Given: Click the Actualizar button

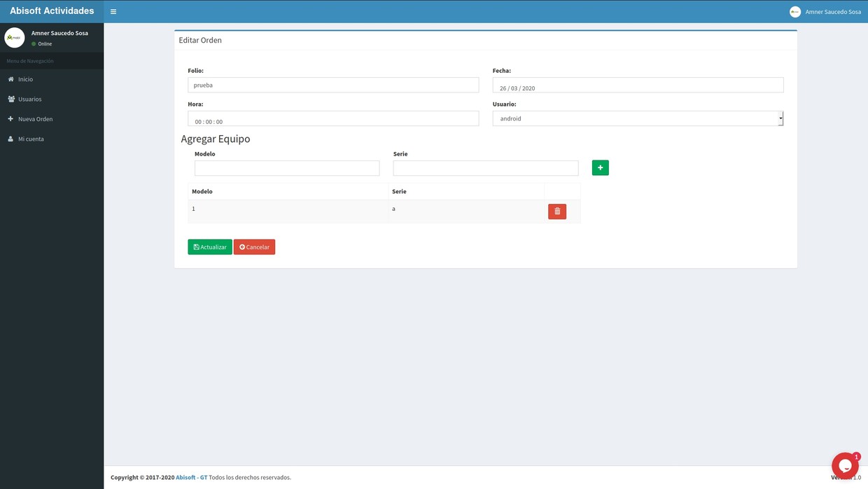Looking at the screenshot, I should [210, 247].
